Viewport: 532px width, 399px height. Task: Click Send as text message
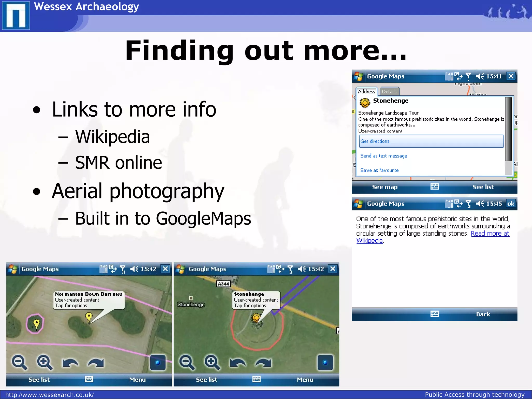pos(383,156)
